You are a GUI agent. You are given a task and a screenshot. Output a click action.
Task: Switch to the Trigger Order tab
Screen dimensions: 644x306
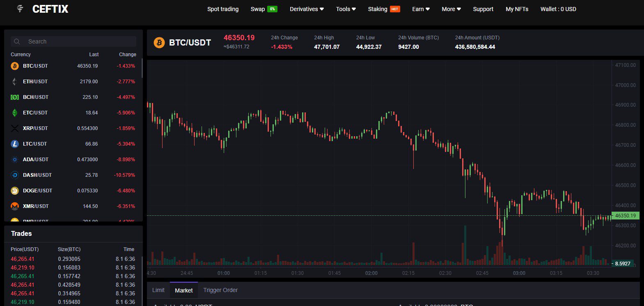coord(220,290)
